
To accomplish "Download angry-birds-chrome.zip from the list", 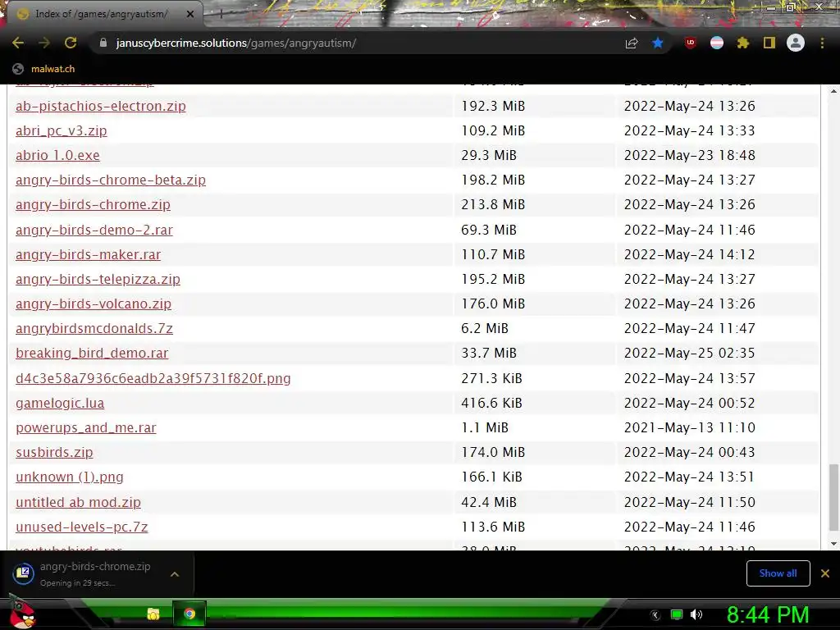I will [x=93, y=204].
